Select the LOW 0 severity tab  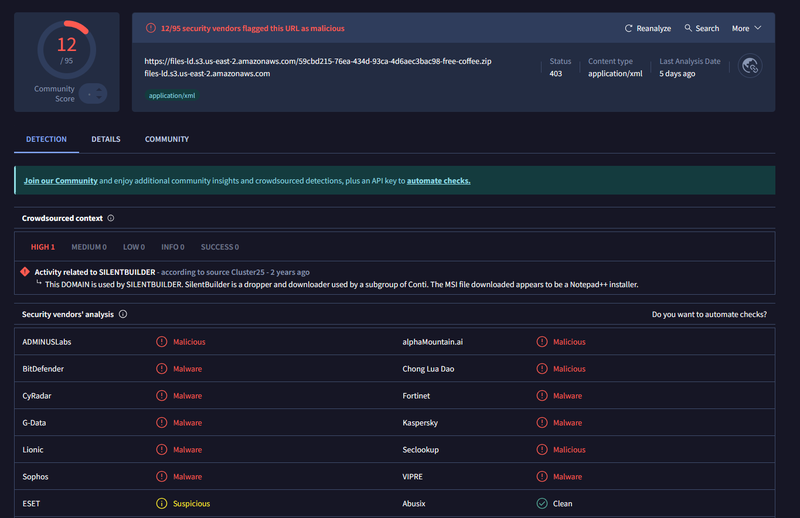click(x=134, y=247)
